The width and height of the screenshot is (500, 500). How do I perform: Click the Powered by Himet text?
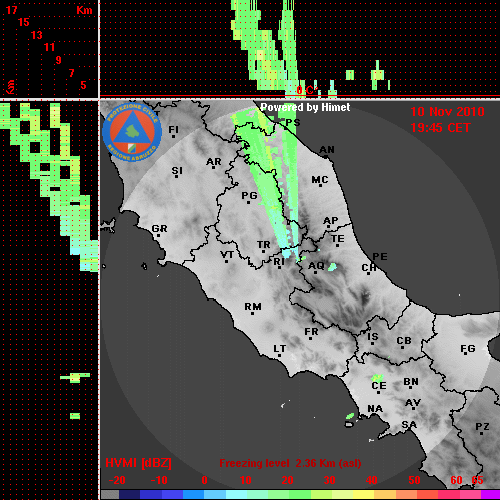click(x=305, y=107)
